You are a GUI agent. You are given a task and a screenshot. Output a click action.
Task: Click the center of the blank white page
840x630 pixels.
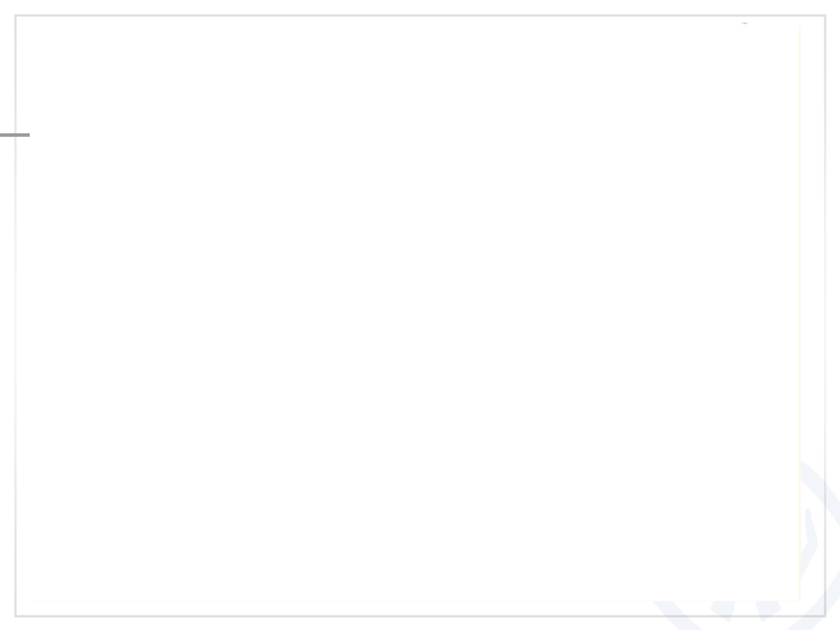pos(420,315)
